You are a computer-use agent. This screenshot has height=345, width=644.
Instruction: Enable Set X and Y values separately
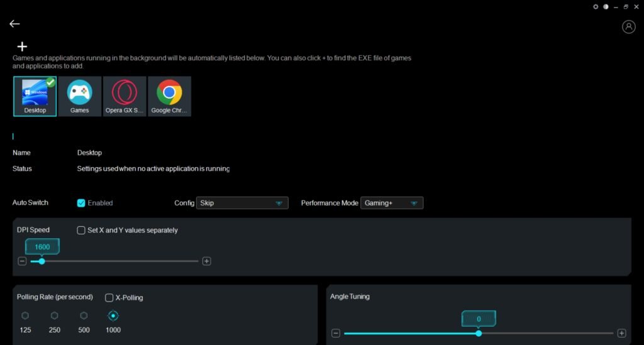point(81,230)
